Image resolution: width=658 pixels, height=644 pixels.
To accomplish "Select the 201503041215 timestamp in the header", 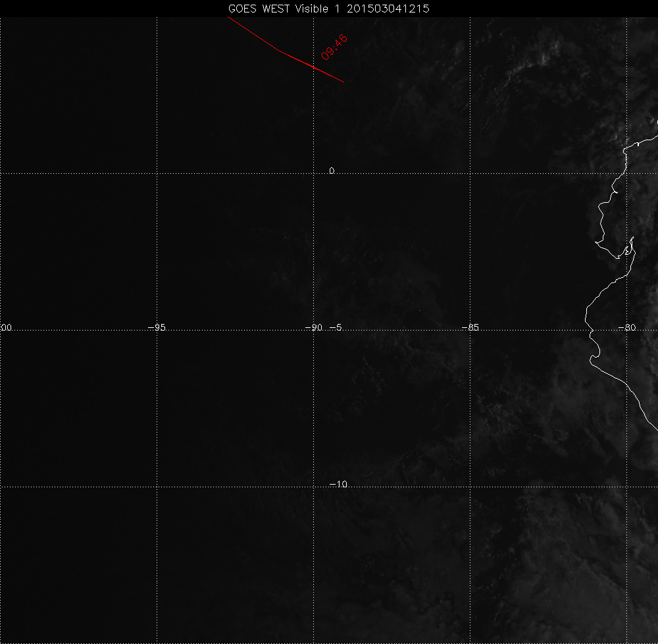I will click(389, 9).
